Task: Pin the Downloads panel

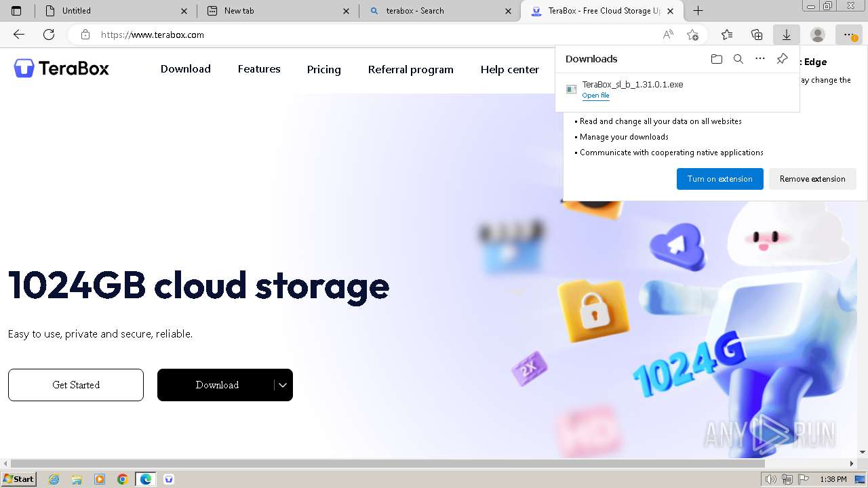Action: pos(782,59)
